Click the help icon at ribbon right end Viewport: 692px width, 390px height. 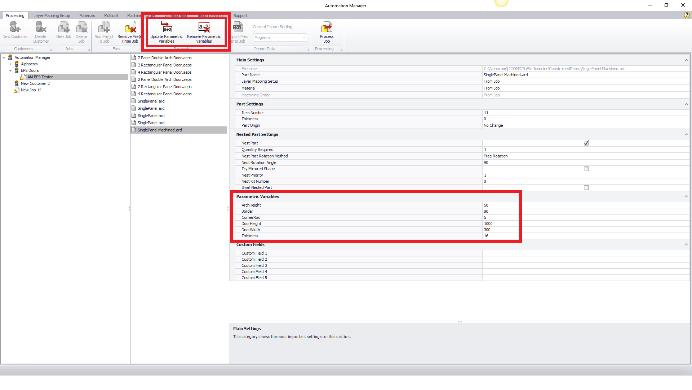[x=687, y=15]
